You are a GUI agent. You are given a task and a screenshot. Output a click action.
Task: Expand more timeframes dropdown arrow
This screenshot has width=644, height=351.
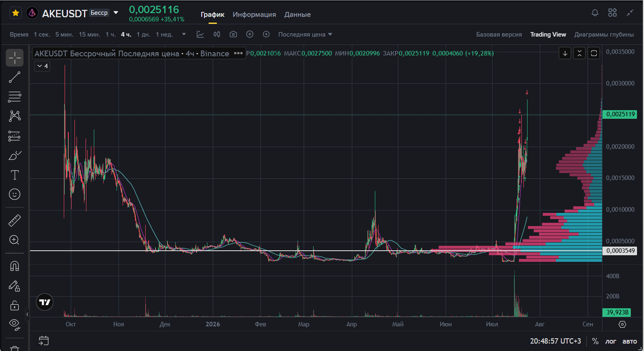[184, 35]
